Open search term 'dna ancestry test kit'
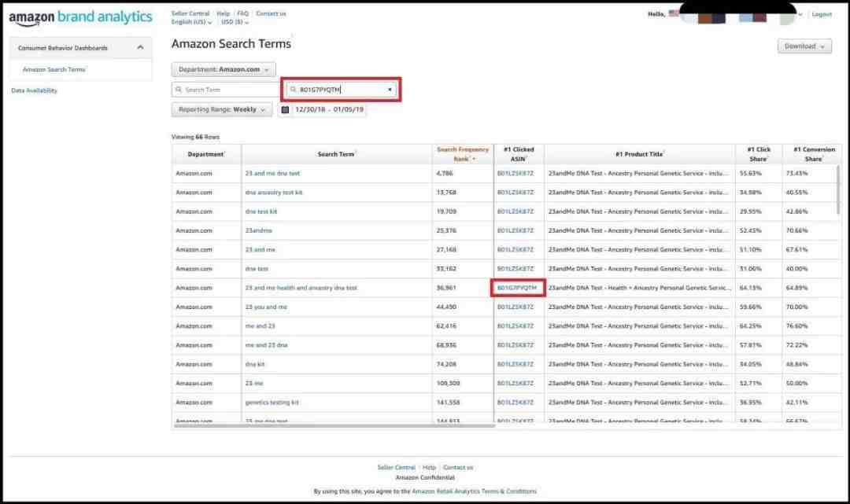Screen dimensions: 850x504 point(274,192)
